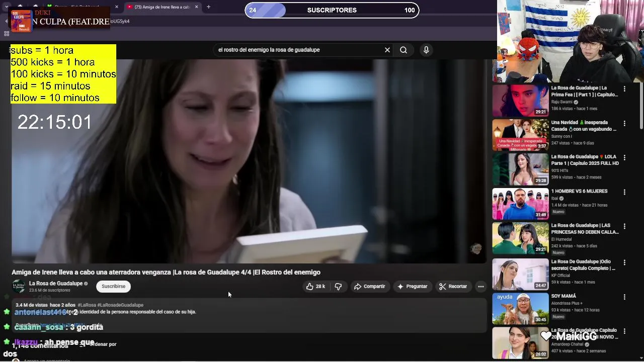Open options for La Prima Fea video
644x362 pixels.
point(624,88)
